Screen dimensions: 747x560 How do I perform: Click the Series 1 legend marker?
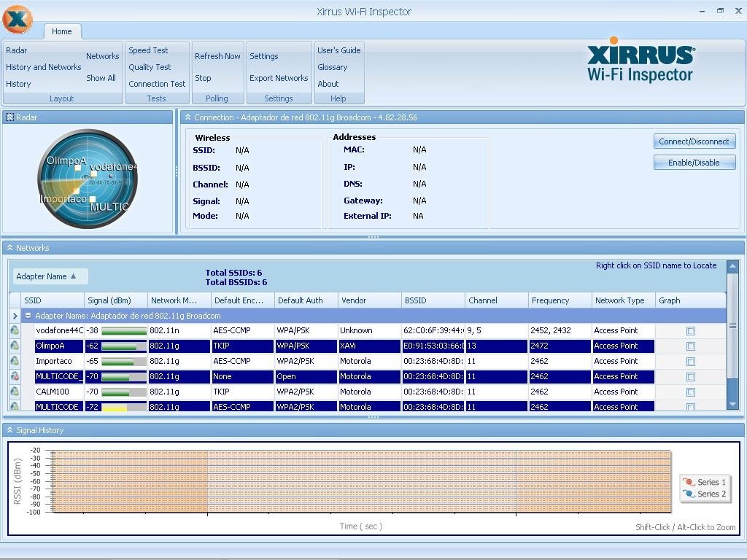689,482
